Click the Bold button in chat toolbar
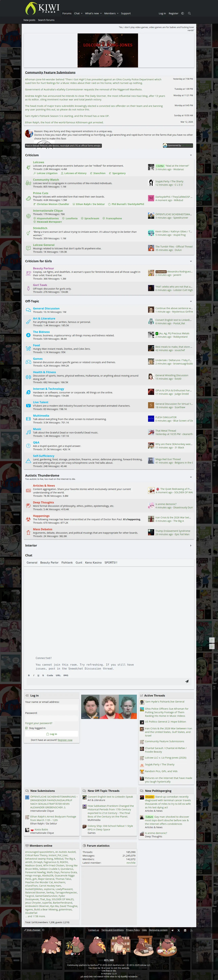The width and height of the screenshot is (218, 980). pyautogui.click(x=29, y=675)
